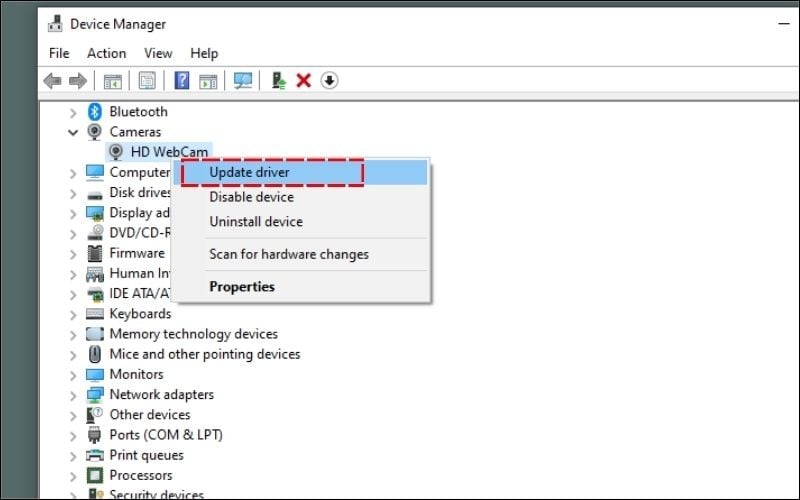Click the Scan for hardware changes monitor icon
Screen dimensions: 800x500
[242, 81]
